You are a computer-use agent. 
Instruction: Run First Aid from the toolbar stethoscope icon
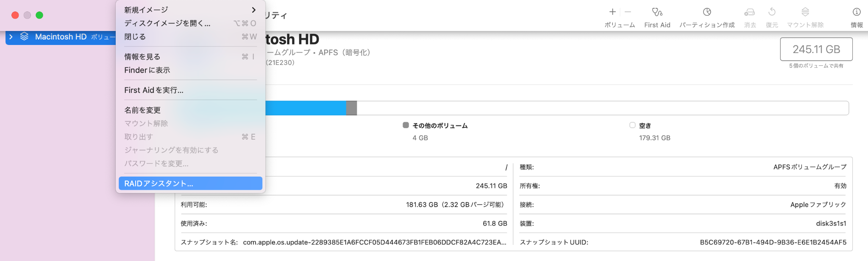[657, 12]
